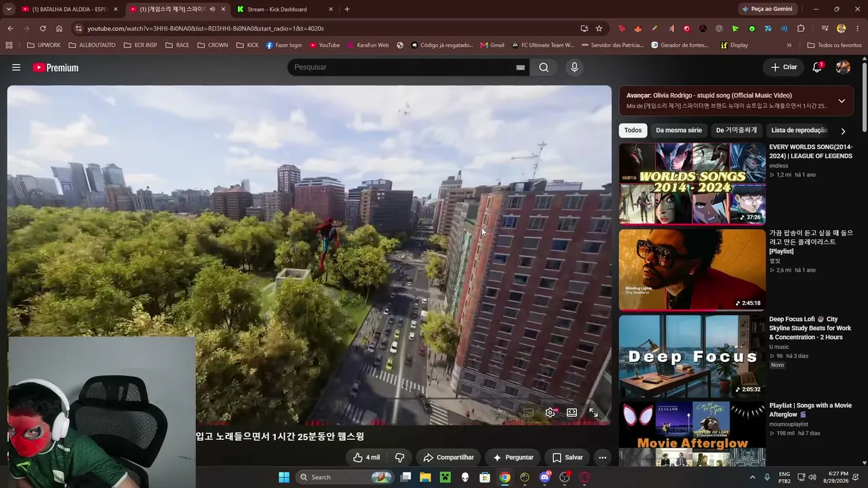Click the Compartilhar share button
The width and height of the screenshot is (868, 488).
[449, 457]
